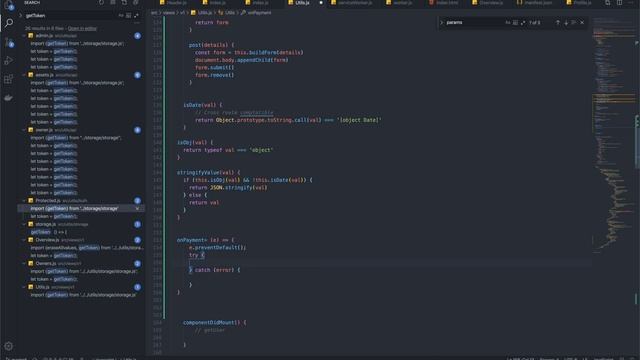Close the editor find widget
The width and height of the screenshot is (640, 360).
[x=582, y=23]
